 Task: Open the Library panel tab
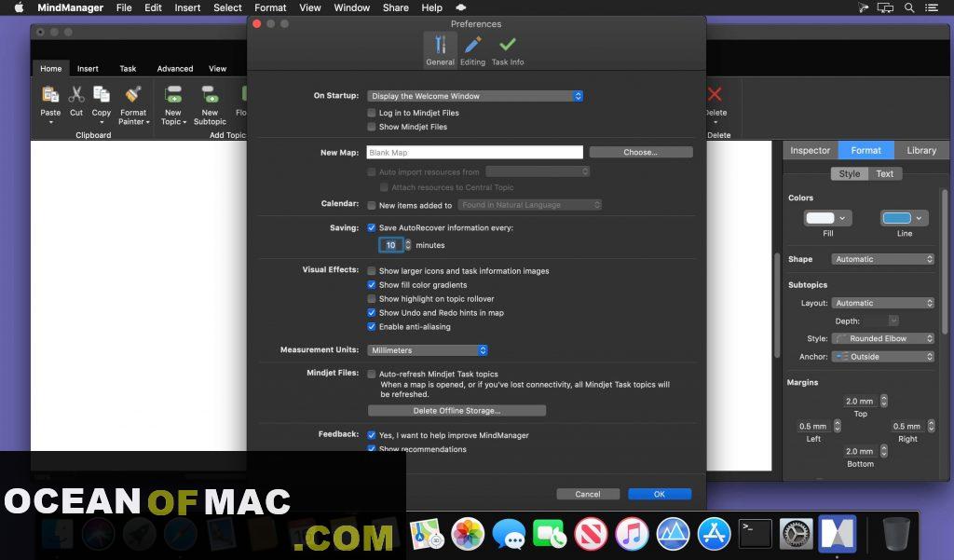point(921,150)
